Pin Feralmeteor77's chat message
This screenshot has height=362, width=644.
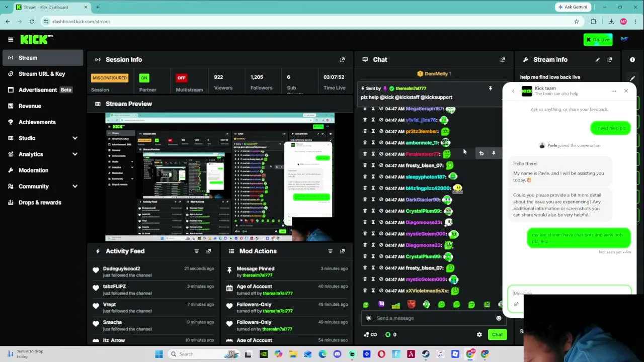click(494, 153)
